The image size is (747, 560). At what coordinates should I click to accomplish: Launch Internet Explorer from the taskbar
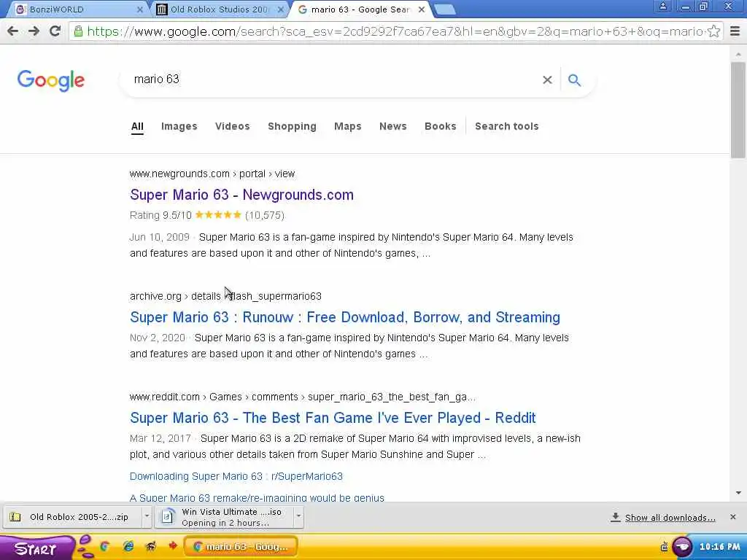(x=128, y=546)
